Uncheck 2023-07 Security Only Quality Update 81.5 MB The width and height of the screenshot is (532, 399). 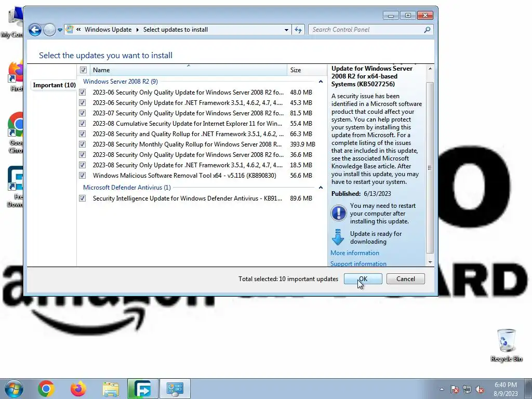[x=83, y=113]
